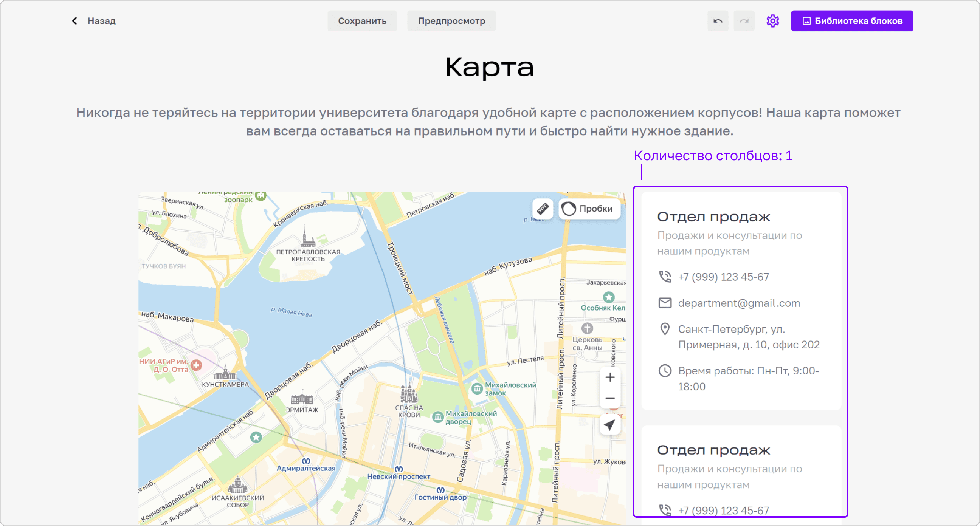This screenshot has height=526, width=980.
Task: Open Библиотека блоков
Action: coord(852,21)
